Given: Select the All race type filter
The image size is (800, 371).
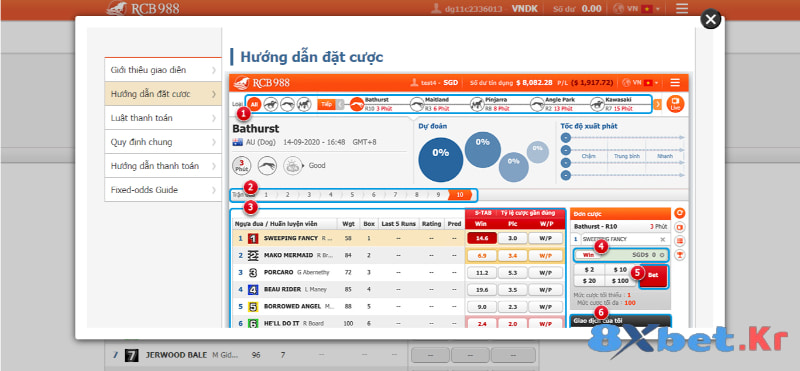Looking at the screenshot, I should coord(254,104).
